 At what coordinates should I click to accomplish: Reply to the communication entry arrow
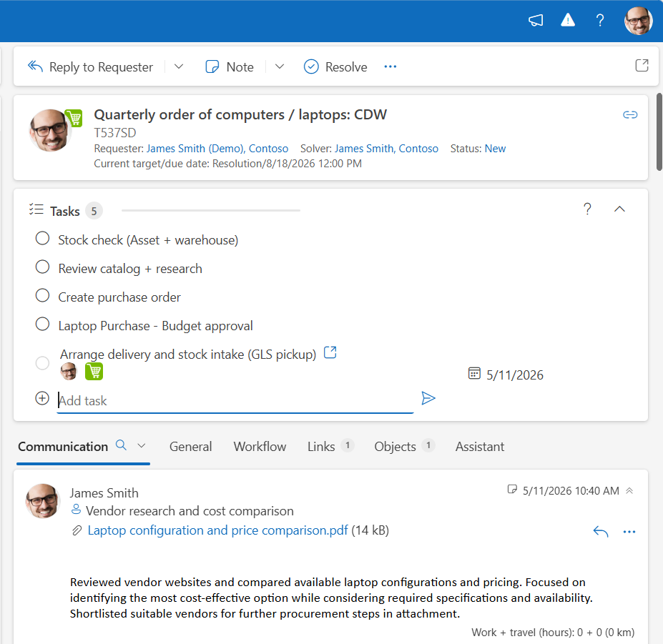click(x=601, y=532)
